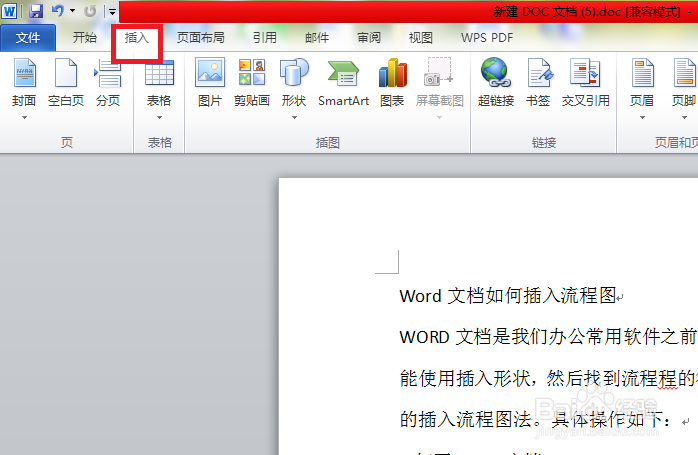Viewport: 698px width, 455px height.
Task: Click the line starting 'WORD 文档是我们办公常用软件'
Action: pos(548,337)
